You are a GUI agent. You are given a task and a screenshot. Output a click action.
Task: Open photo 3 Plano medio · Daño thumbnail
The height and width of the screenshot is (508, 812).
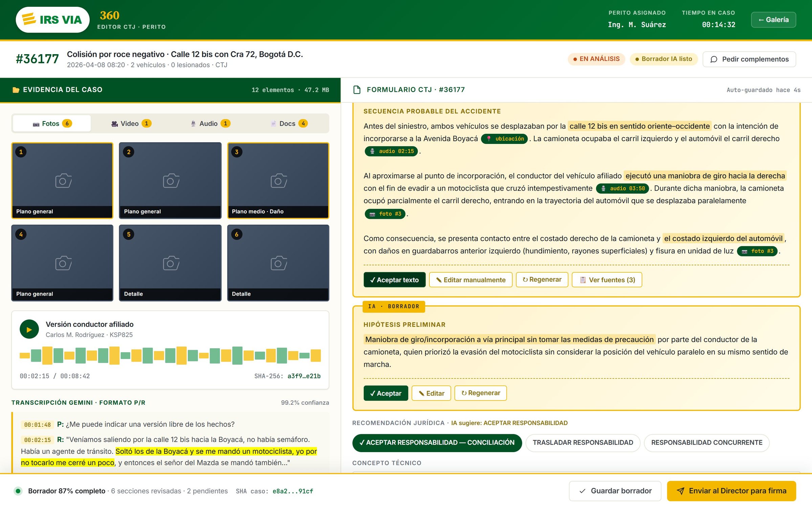click(278, 181)
